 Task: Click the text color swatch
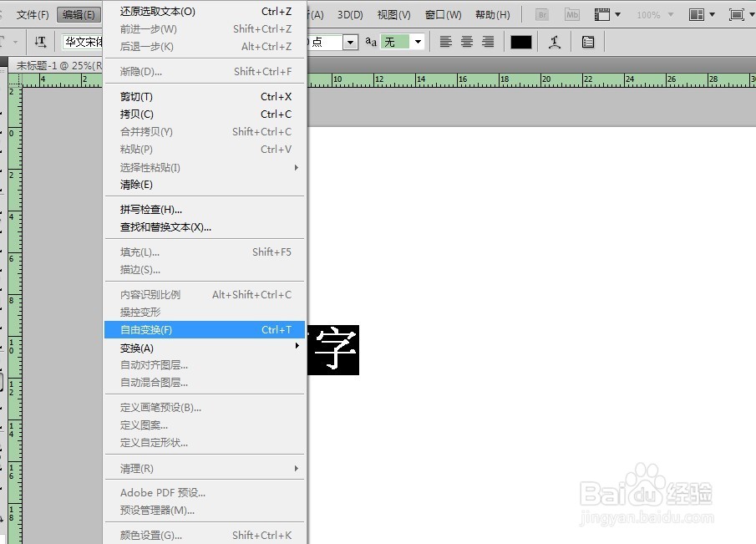519,41
